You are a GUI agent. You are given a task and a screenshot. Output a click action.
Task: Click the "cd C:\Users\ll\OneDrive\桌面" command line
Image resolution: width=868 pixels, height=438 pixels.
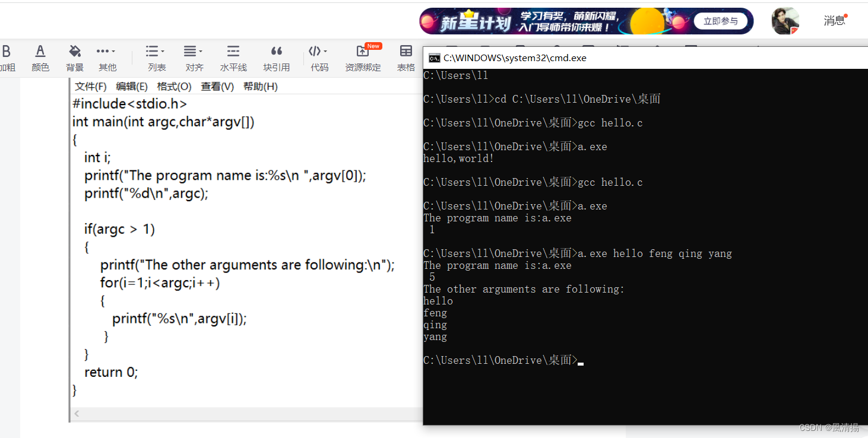pyautogui.click(x=542, y=99)
